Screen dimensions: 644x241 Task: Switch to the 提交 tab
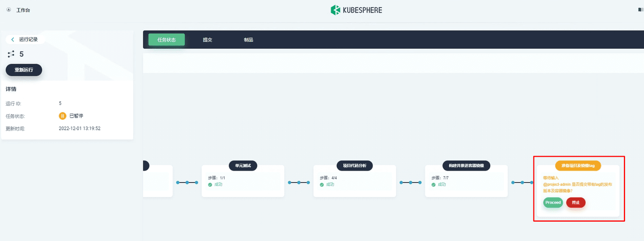(x=208, y=39)
